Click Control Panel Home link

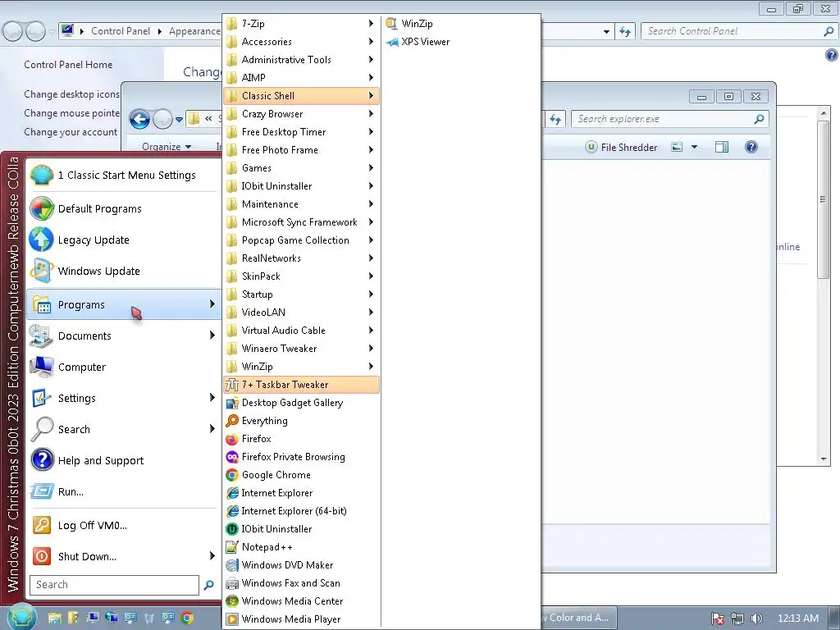[x=68, y=65]
